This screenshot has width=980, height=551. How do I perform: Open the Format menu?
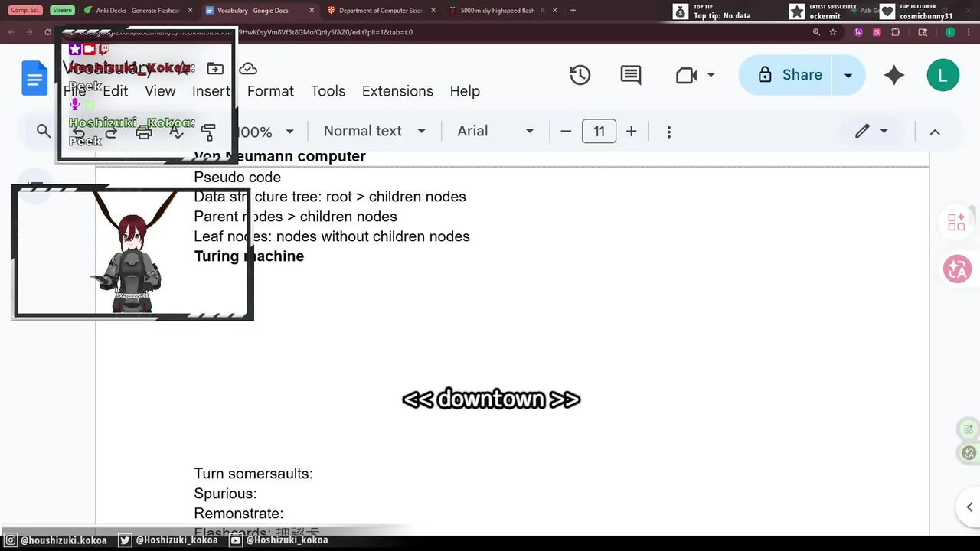[270, 91]
